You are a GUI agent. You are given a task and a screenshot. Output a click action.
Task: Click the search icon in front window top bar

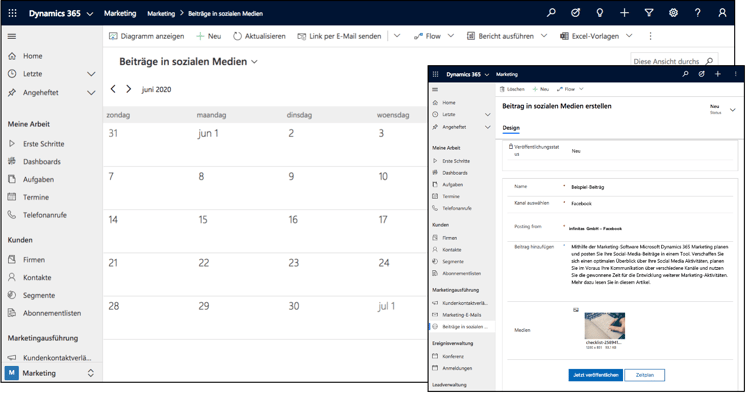click(x=685, y=74)
